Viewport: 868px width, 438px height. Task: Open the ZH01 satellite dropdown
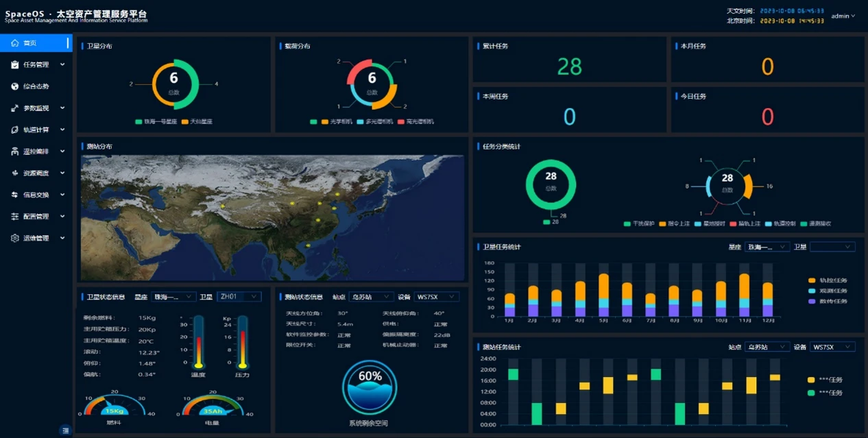point(239,297)
